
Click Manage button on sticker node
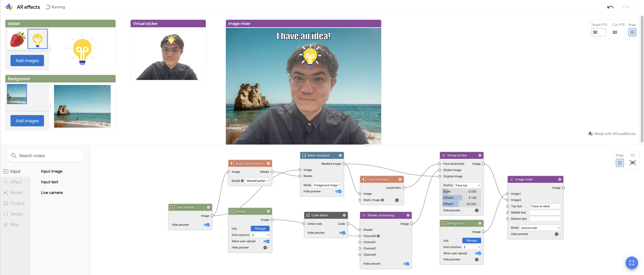coord(260,228)
